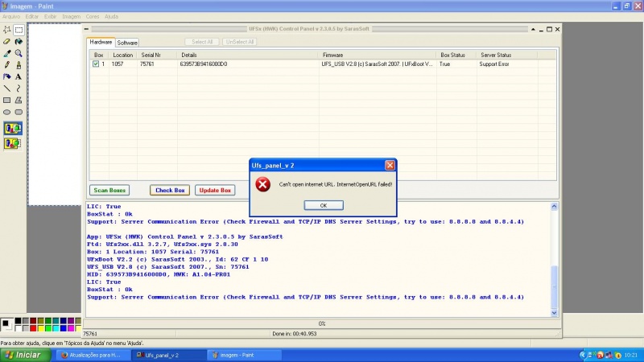This screenshot has width=644, height=362.
Task: Sort by the Serial Nr column header
Action: coord(157,55)
